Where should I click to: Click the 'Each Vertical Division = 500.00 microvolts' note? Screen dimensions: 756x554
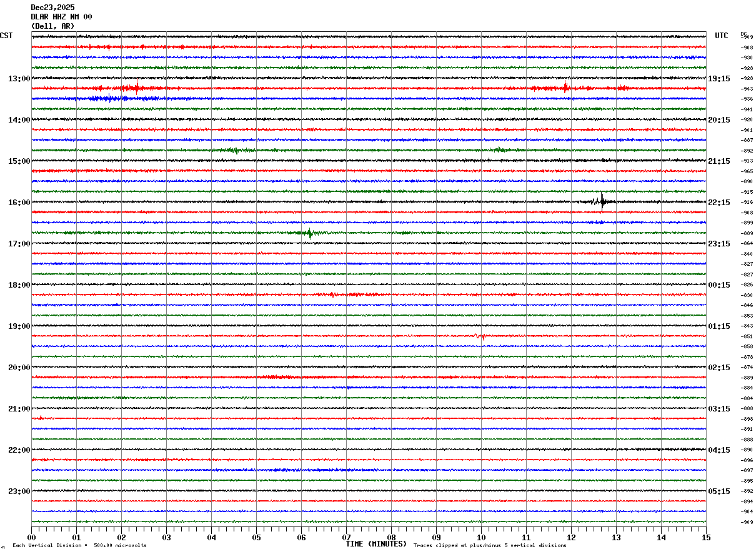[x=79, y=545]
